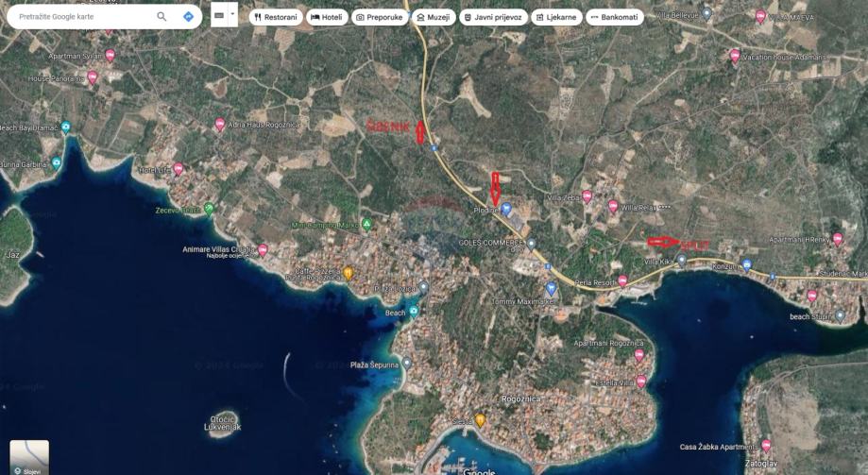868x475 pixels.
Task: Click the Villa Relax hotel pin
Action: [613, 207]
